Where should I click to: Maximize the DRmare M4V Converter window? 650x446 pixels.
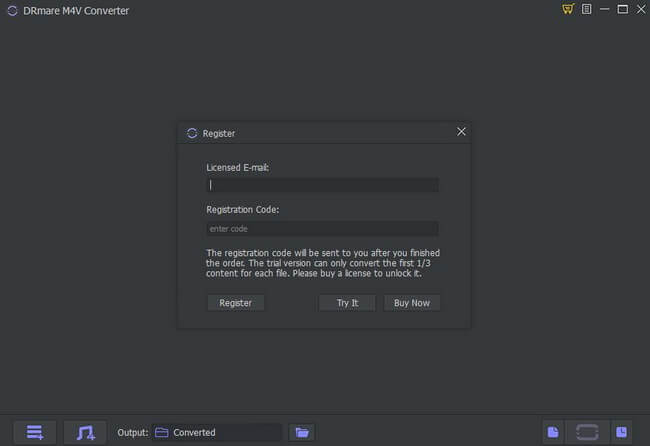click(x=623, y=9)
